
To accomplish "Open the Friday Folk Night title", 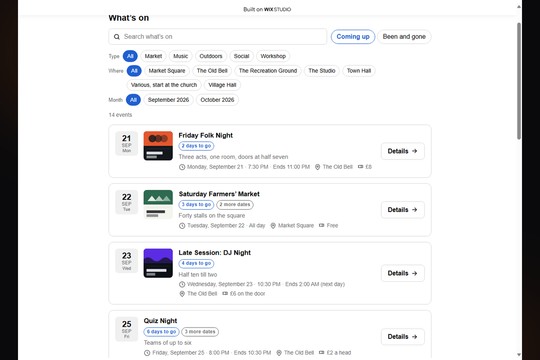I will [206, 135].
